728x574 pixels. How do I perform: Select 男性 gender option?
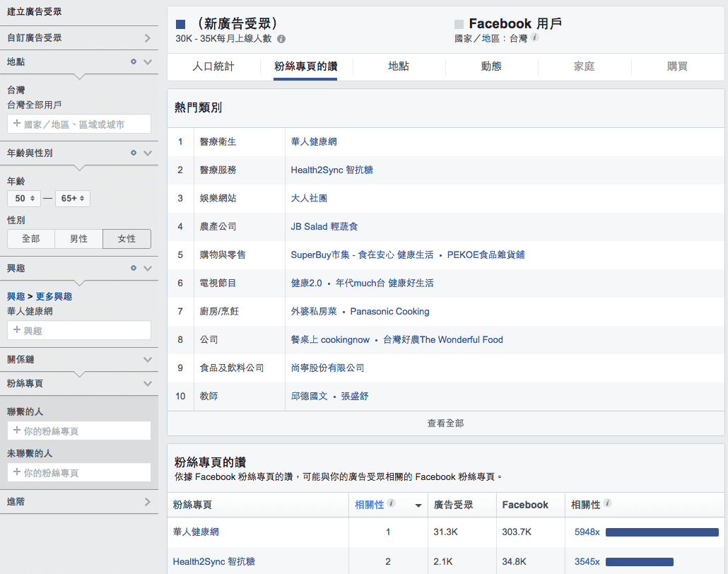click(x=78, y=239)
